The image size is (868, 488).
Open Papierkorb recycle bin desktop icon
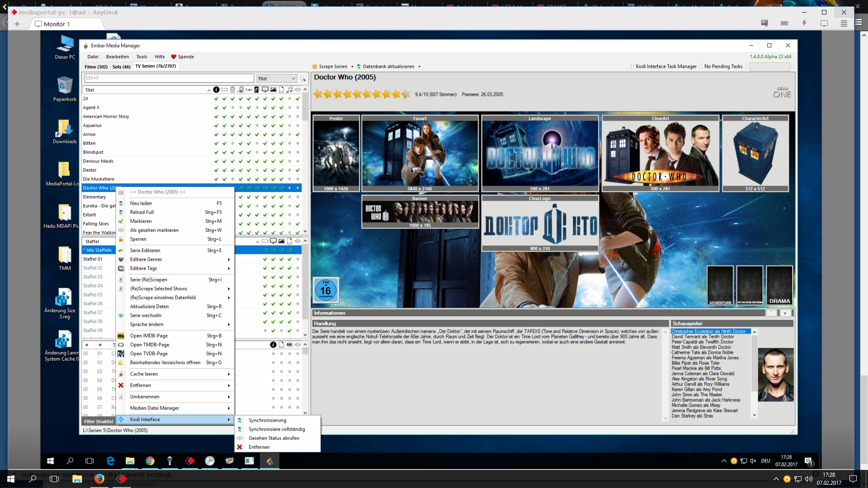pos(65,89)
